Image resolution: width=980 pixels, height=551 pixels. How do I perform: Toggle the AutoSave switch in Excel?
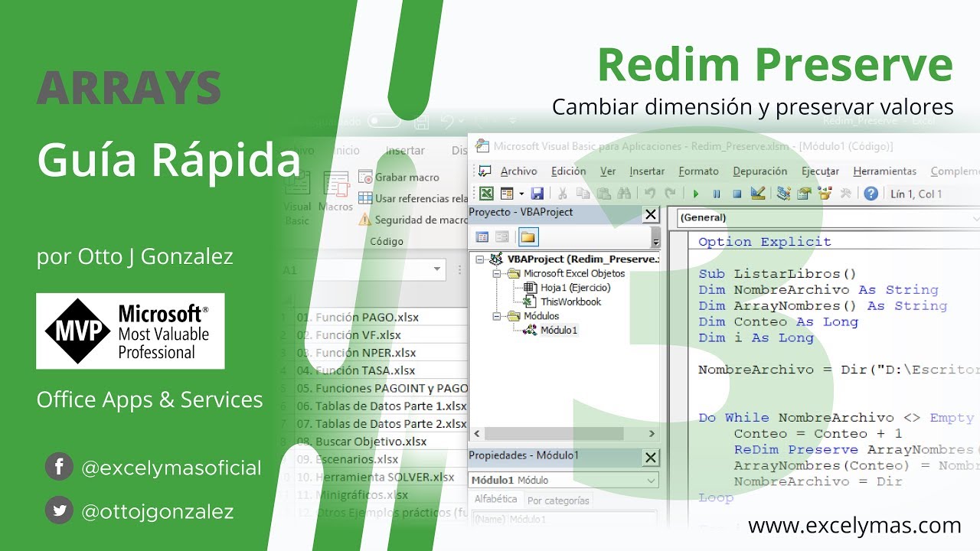(x=384, y=121)
